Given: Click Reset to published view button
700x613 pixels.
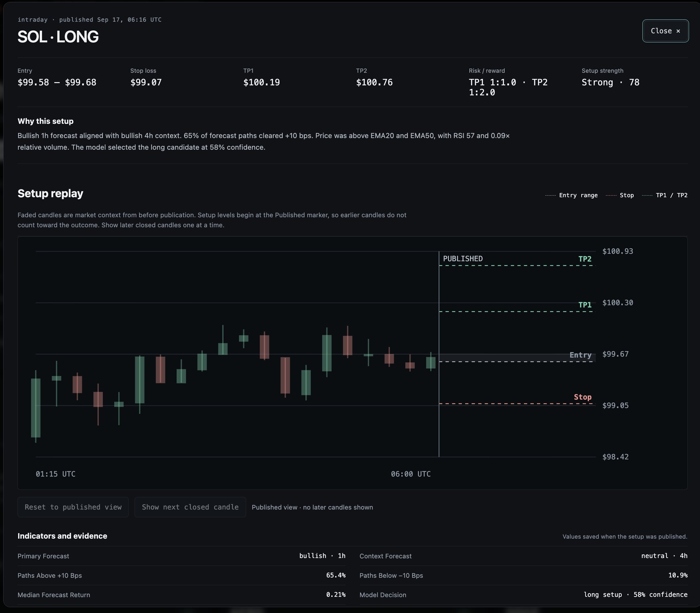Looking at the screenshot, I should point(73,507).
